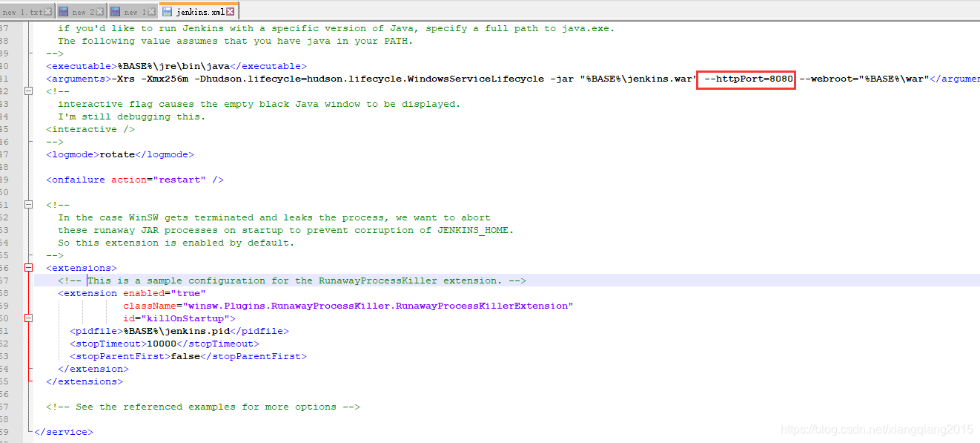Image resolution: width=980 pixels, height=443 pixels.
Task: Close the new 2 tab
Action: point(100,12)
